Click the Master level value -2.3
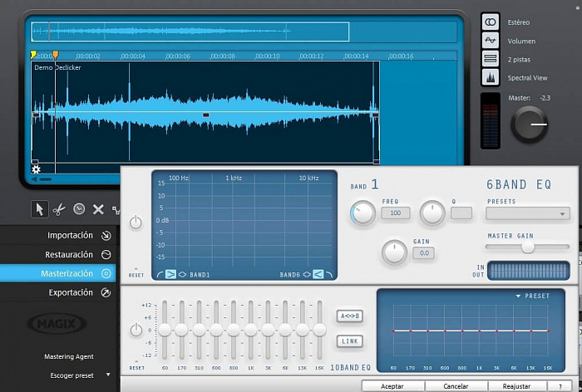The width and height of the screenshot is (582, 392). 545,98
